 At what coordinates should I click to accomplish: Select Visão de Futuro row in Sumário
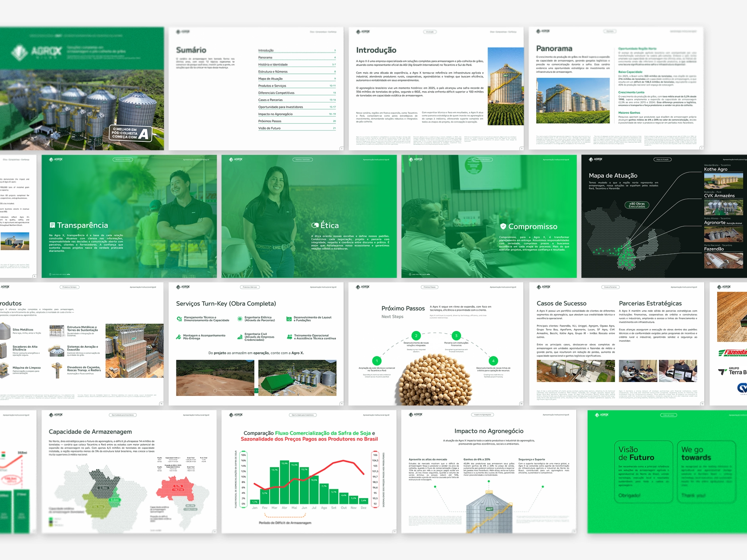(297, 128)
